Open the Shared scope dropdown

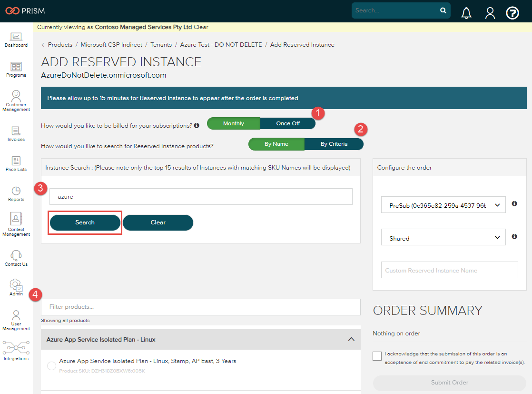tap(443, 238)
